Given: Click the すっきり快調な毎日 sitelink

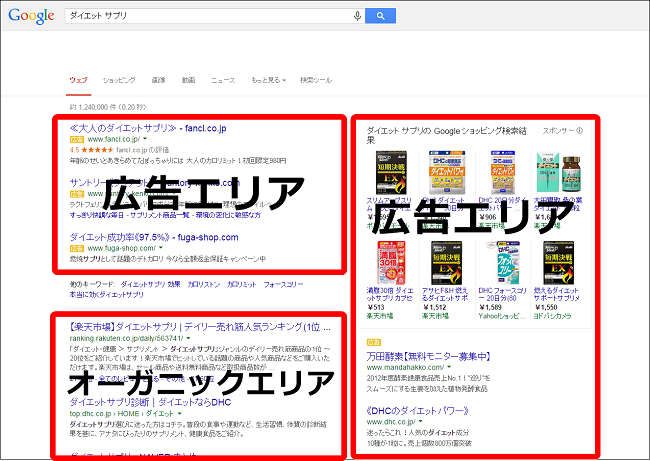Looking at the screenshot, I should pyautogui.click(x=96, y=215).
